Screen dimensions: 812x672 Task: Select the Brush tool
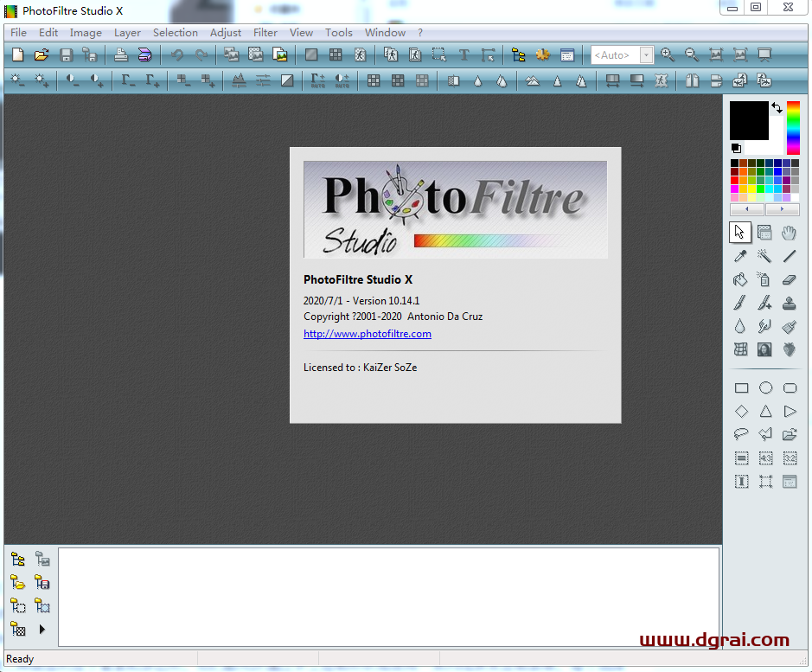(x=740, y=303)
